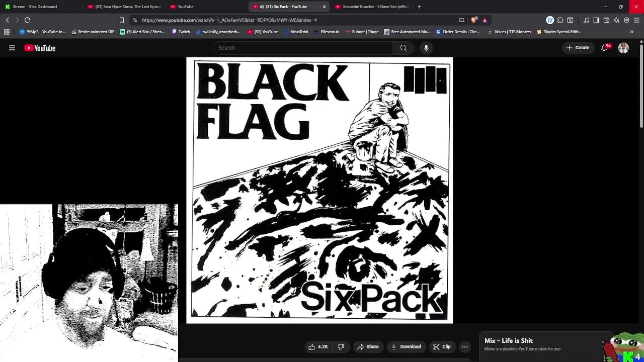Click the page vertical scrollbar
Viewport: 644px width, 362px height.
coord(641,85)
